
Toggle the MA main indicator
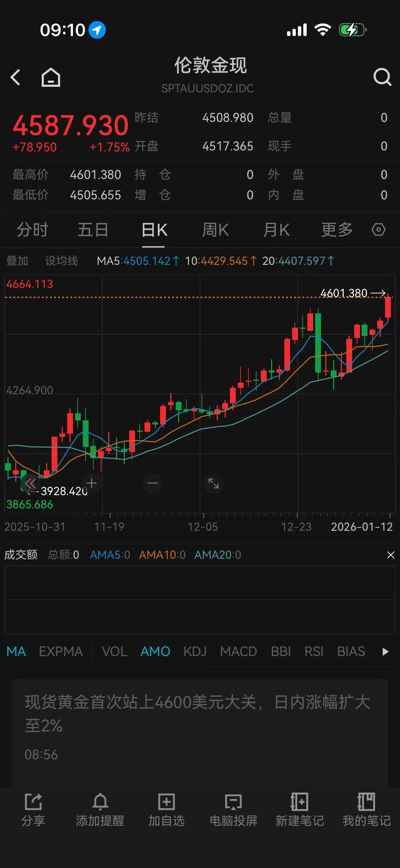tap(16, 652)
